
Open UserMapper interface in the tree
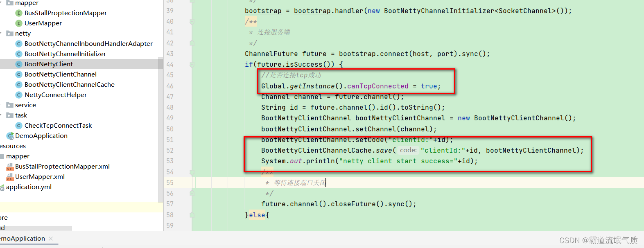tap(43, 23)
